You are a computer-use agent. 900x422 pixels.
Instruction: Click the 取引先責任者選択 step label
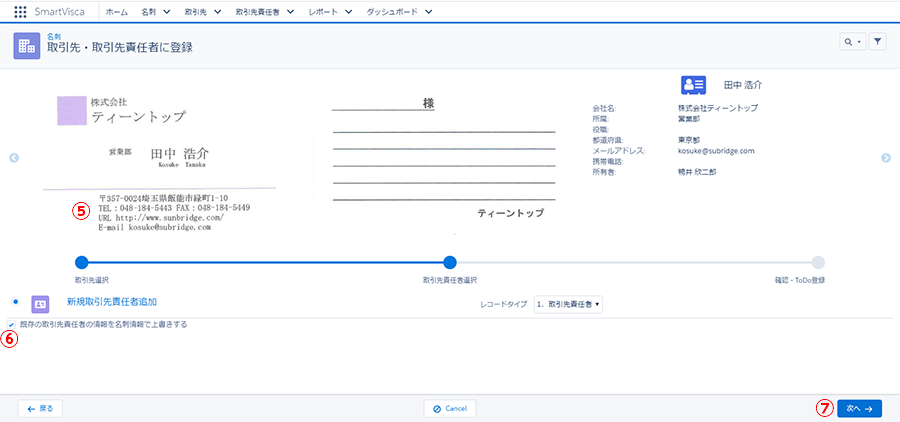pyautogui.click(x=450, y=281)
